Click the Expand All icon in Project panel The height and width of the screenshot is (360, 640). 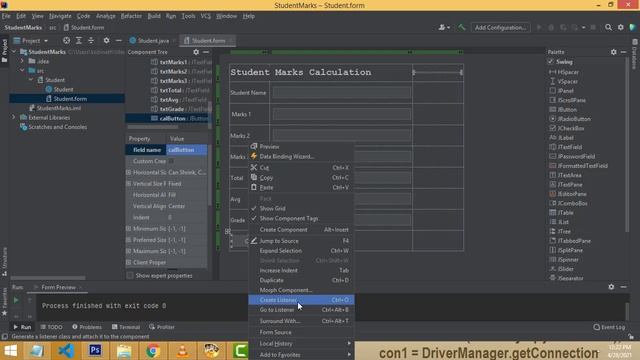click(79, 40)
